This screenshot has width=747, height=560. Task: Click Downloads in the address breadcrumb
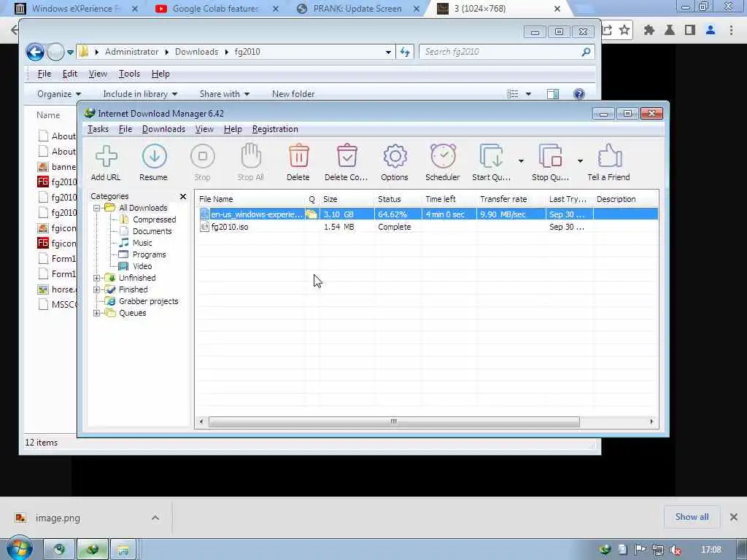196,52
